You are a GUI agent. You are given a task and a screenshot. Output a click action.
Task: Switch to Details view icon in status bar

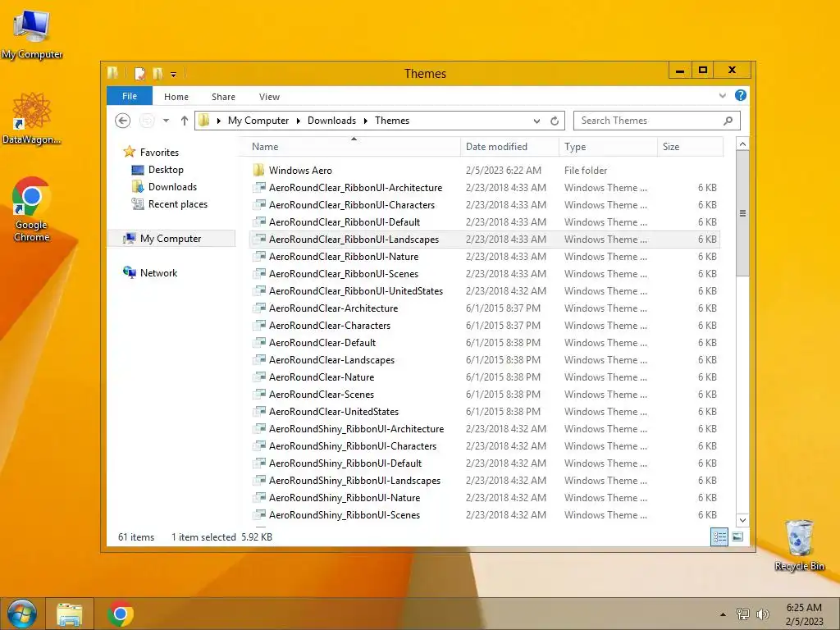pyautogui.click(x=719, y=536)
